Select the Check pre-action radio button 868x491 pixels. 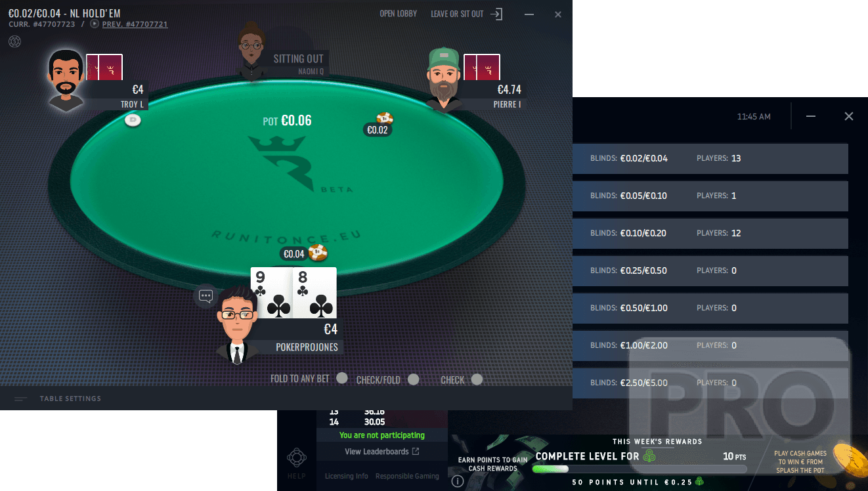(477, 379)
